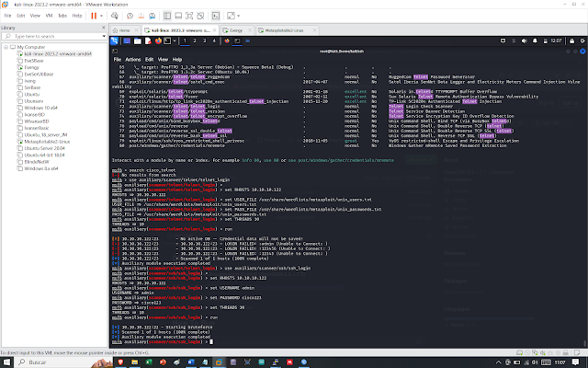Select Windows 10 x64 in library
The height and width of the screenshot is (368, 588).
click(40, 108)
